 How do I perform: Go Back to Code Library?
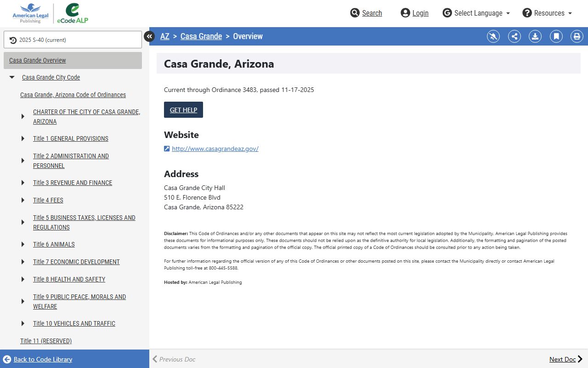click(43, 359)
